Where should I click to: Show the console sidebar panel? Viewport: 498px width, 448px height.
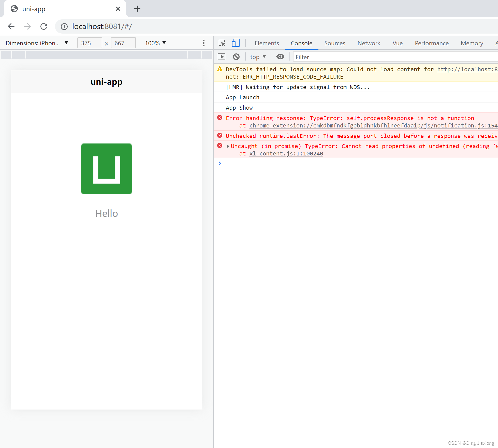click(222, 57)
